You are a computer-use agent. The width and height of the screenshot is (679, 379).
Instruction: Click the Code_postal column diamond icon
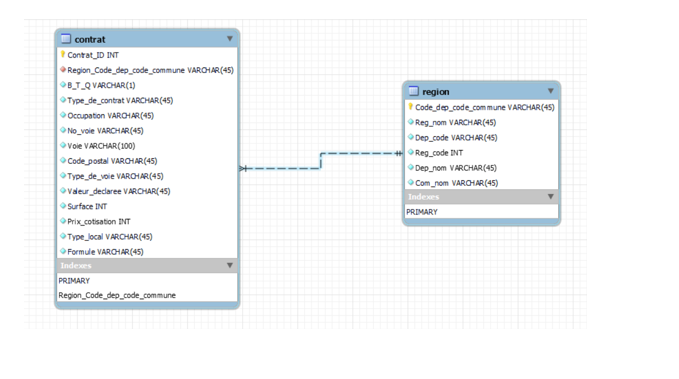pyautogui.click(x=63, y=160)
